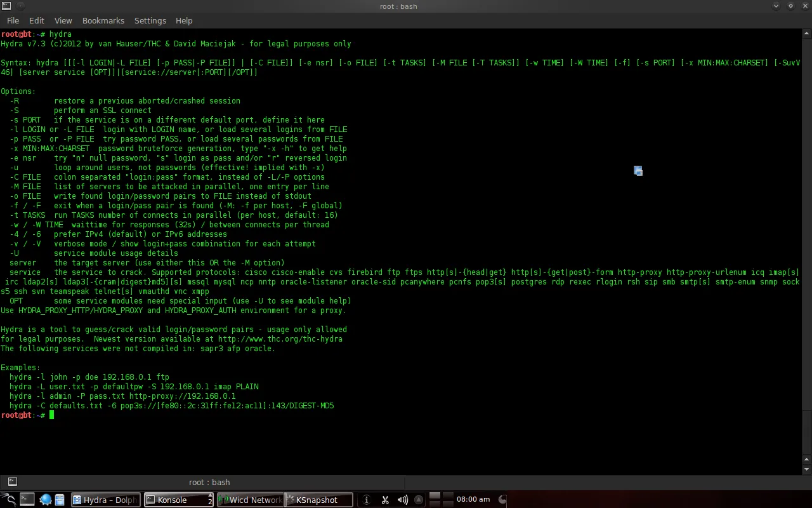Open the Edit menu
The height and width of the screenshot is (508, 812).
point(37,20)
